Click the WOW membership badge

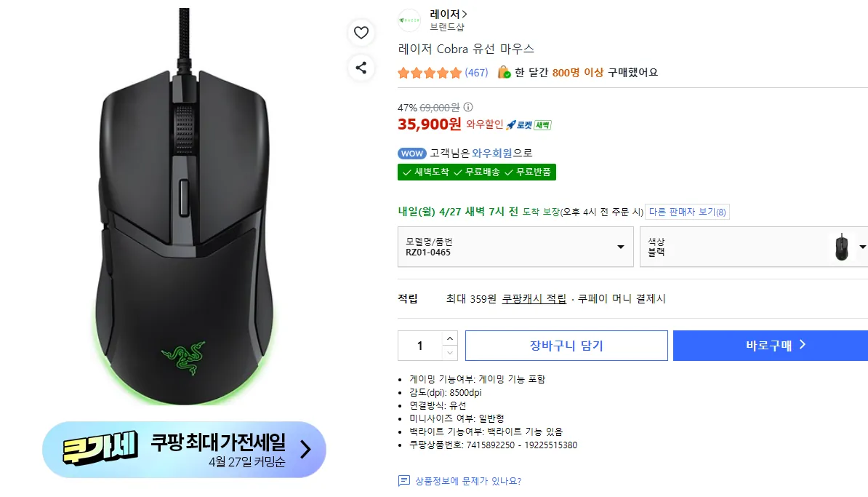(x=411, y=154)
